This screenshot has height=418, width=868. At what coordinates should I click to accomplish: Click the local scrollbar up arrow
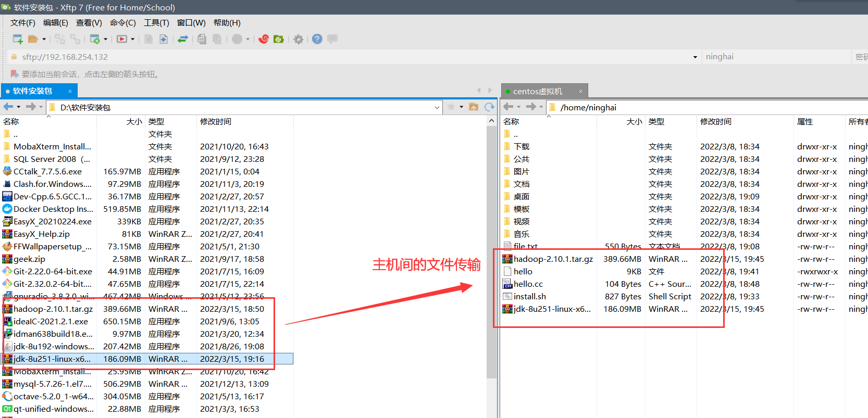coord(491,121)
